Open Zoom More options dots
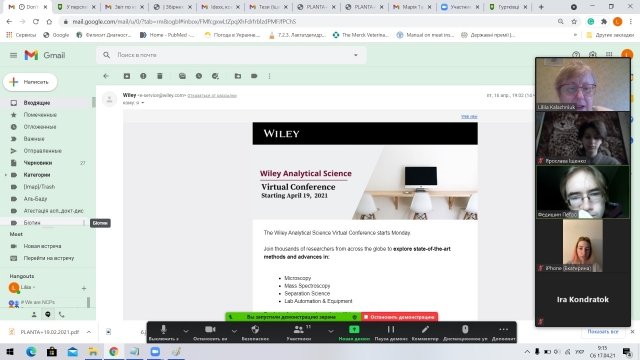 pyautogui.click(x=503, y=332)
